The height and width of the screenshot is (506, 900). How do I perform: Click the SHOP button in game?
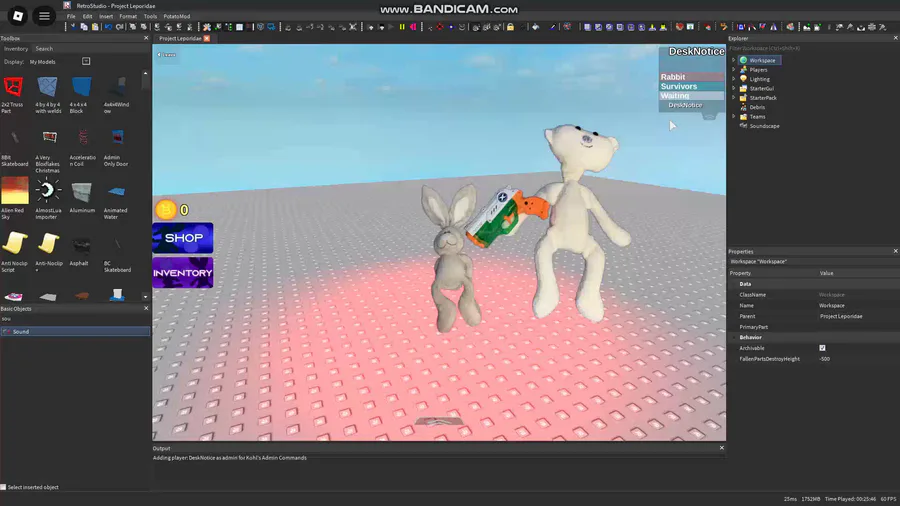pyautogui.click(x=183, y=238)
